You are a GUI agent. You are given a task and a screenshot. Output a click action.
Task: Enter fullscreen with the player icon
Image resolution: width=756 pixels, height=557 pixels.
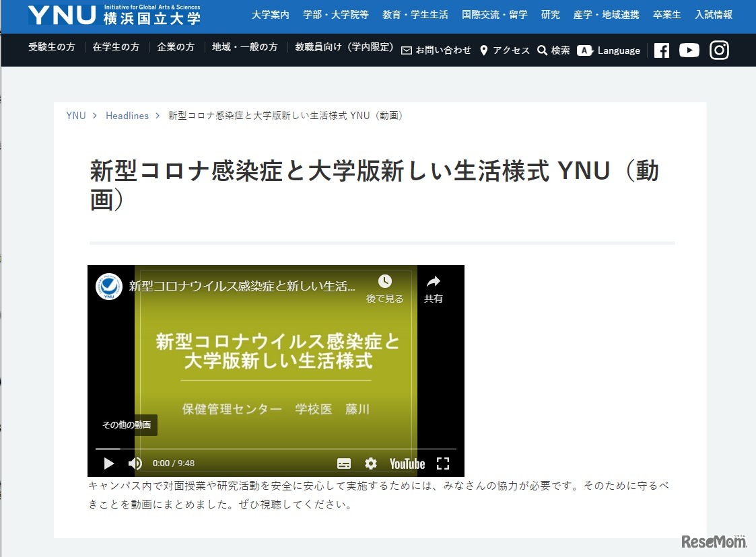(x=443, y=463)
